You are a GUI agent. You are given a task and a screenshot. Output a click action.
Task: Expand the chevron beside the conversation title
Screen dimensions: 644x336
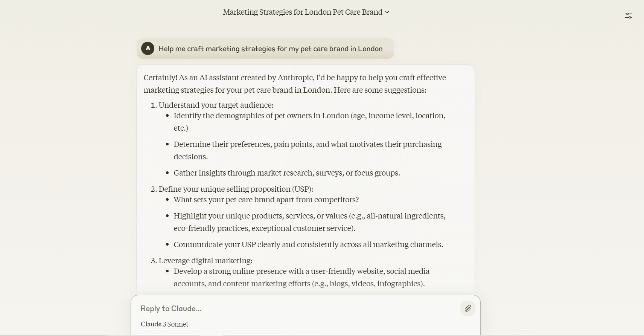point(387,12)
